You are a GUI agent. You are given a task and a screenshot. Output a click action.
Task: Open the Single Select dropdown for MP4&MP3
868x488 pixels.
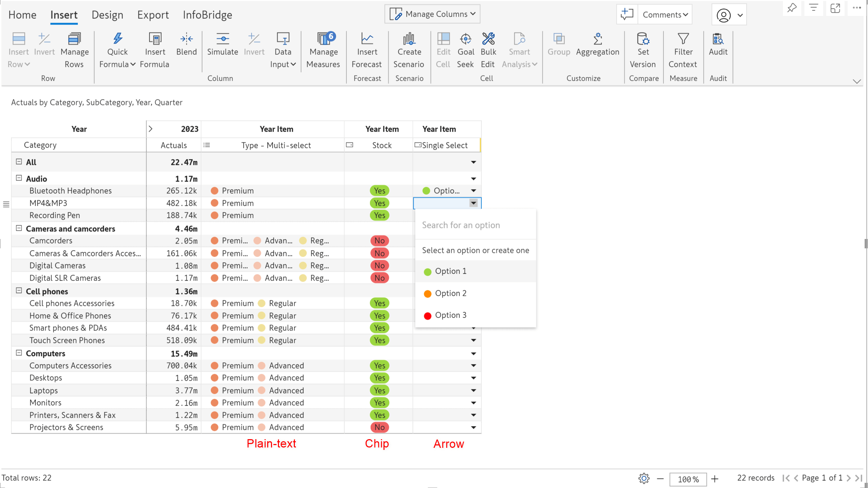point(473,203)
